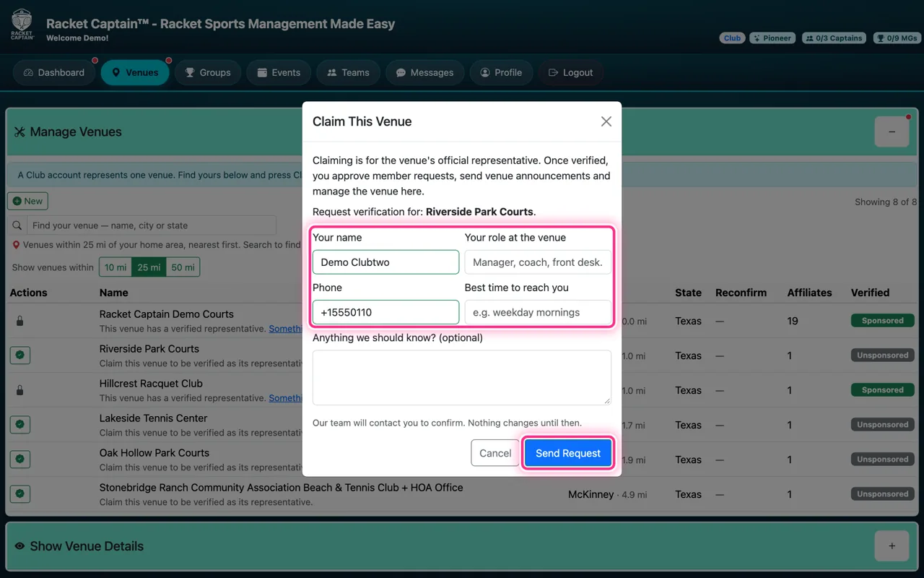Click the lock icon for Racket Captain Demo Courts

(19, 321)
